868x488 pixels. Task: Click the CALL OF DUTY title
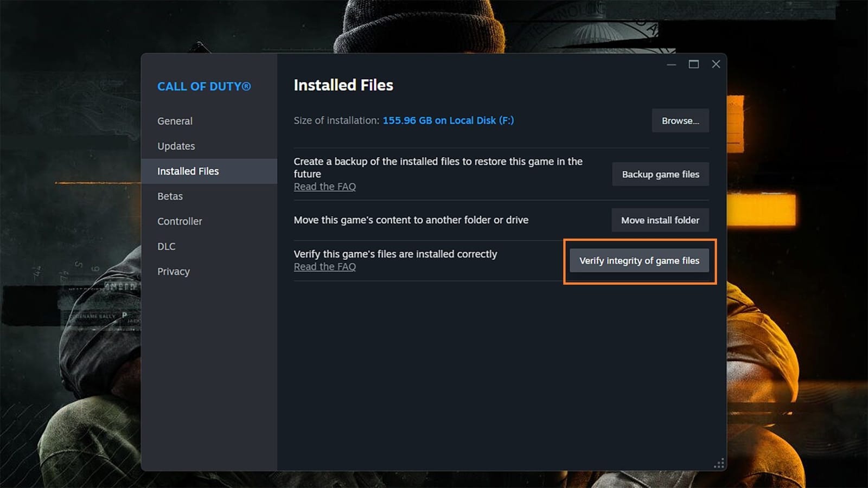[x=203, y=86]
